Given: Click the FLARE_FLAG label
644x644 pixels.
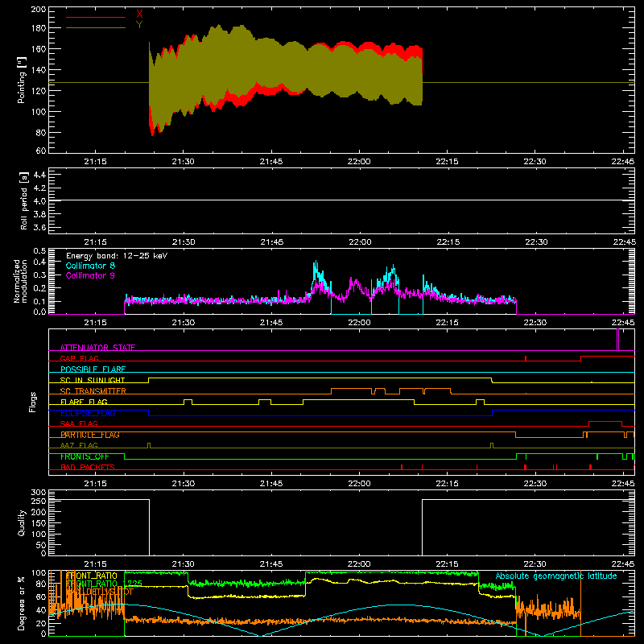Looking at the screenshot, I should point(84,402).
